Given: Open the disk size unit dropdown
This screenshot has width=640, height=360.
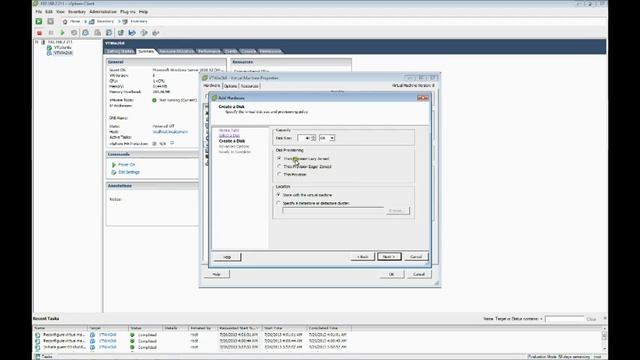Looking at the screenshot, I should [x=332, y=138].
